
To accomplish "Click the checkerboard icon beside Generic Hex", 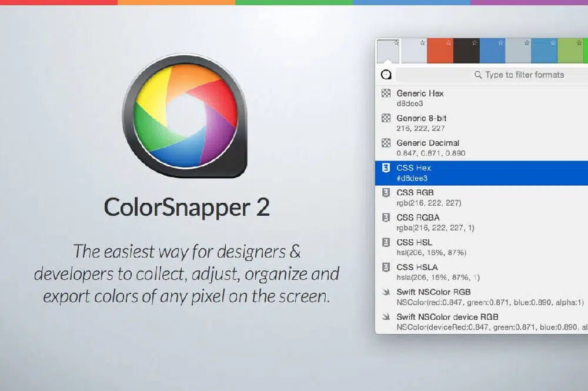I will click(386, 93).
